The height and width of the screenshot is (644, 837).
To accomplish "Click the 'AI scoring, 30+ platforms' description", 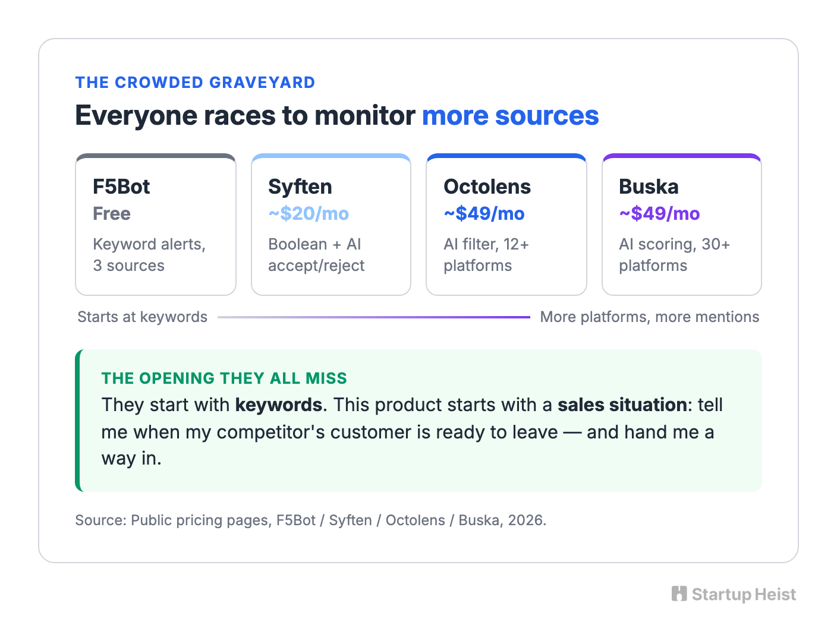I will pyautogui.click(x=674, y=255).
